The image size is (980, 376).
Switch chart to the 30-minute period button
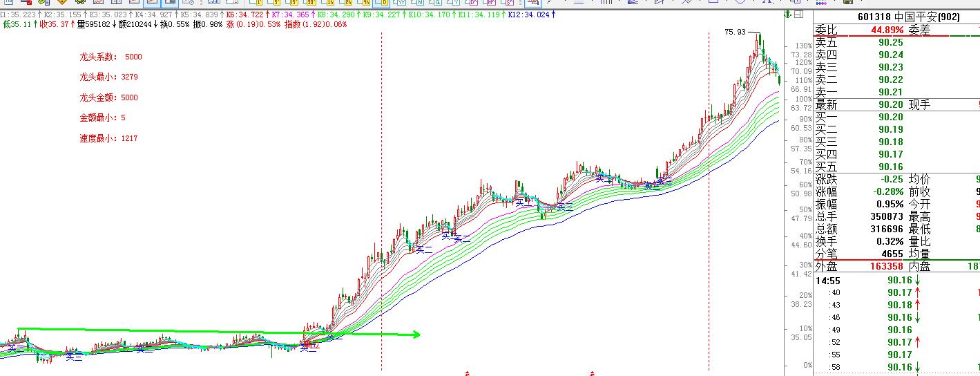click(x=310, y=3)
